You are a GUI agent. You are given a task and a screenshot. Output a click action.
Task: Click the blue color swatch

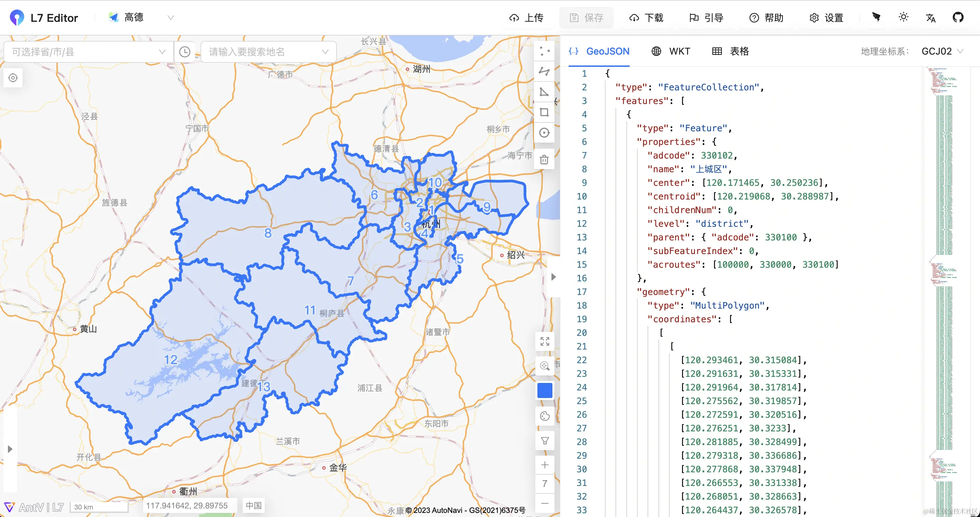click(545, 391)
